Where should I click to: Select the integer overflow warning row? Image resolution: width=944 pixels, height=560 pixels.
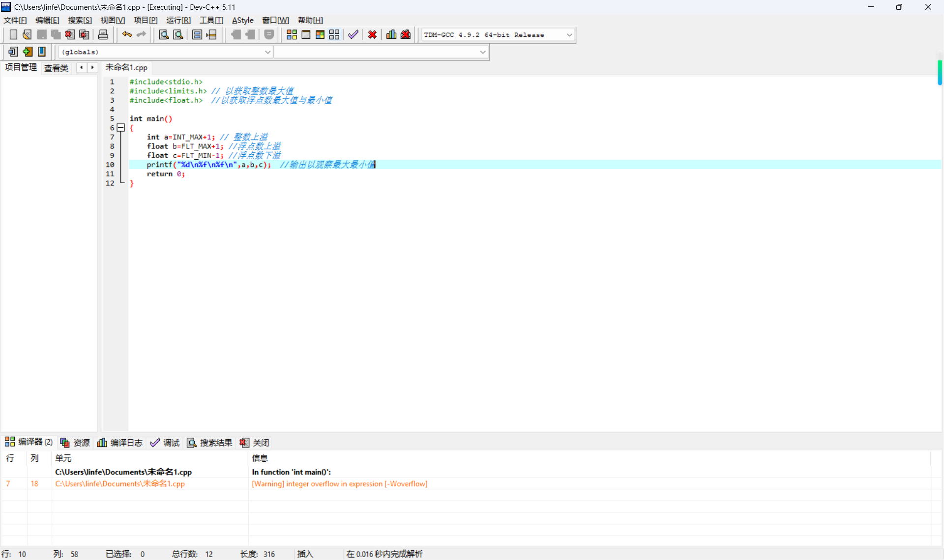coord(339,484)
